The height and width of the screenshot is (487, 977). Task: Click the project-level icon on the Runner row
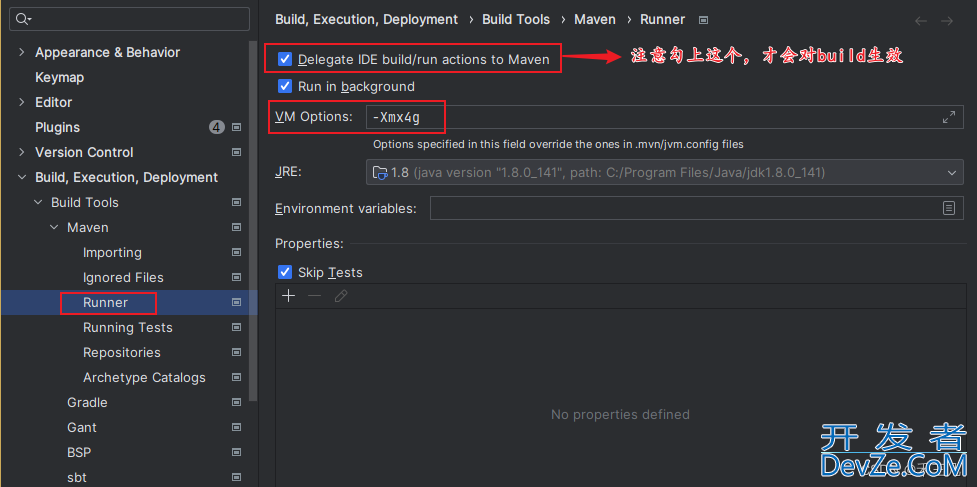(x=236, y=303)
